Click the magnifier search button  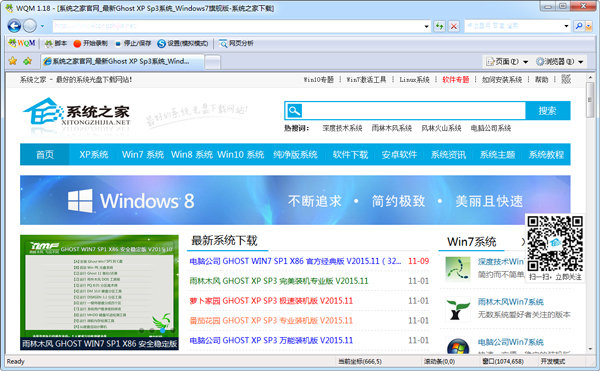(x=579, y=26)
